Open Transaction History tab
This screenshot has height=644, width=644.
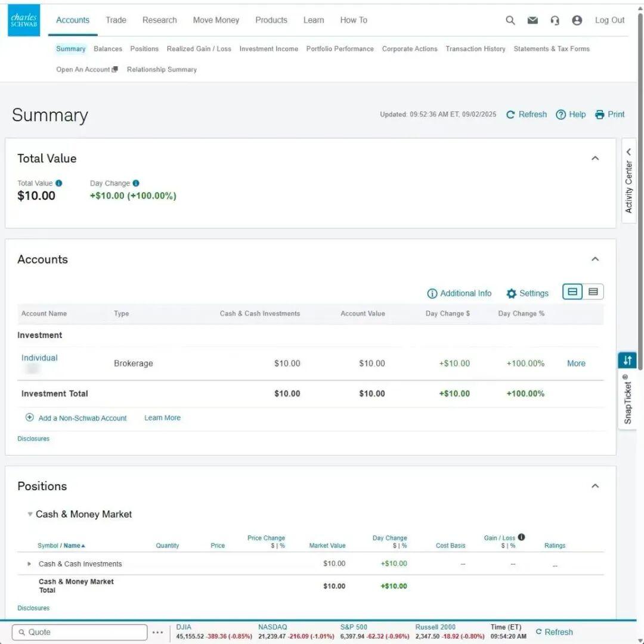[x=475, y=49]
